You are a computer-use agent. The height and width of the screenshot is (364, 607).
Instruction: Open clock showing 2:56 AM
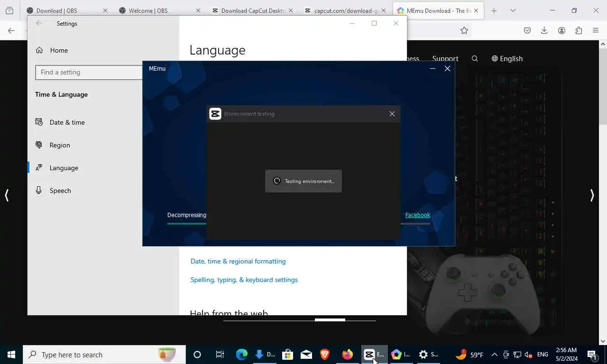pyautogui.click(x=566, y=355)
